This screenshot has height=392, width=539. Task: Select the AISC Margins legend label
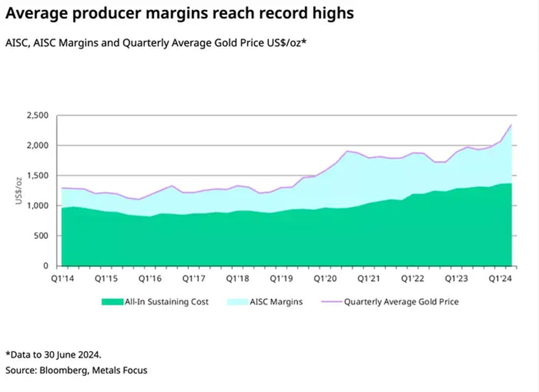tap(278, 302)
